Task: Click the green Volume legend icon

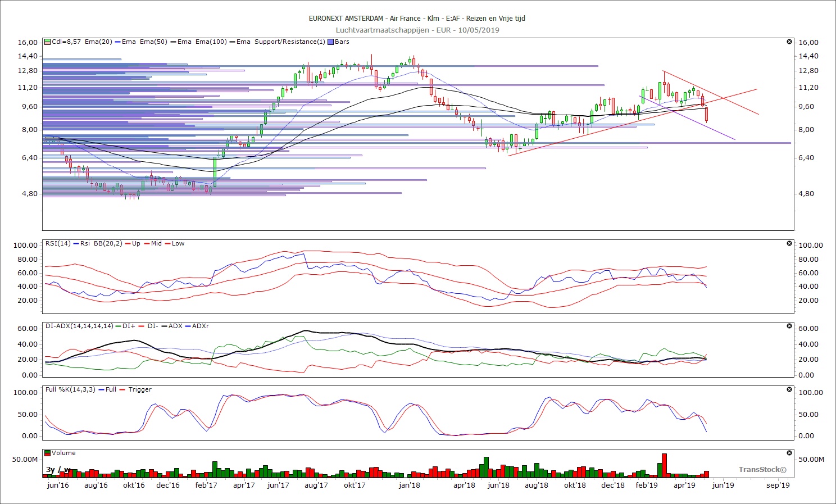Action: [48, 453]
